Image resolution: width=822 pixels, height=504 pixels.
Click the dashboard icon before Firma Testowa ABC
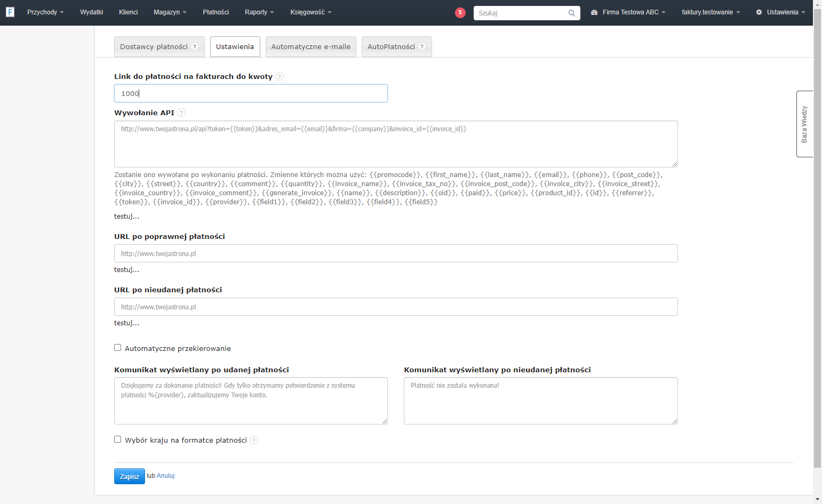[x=594, y=12]
